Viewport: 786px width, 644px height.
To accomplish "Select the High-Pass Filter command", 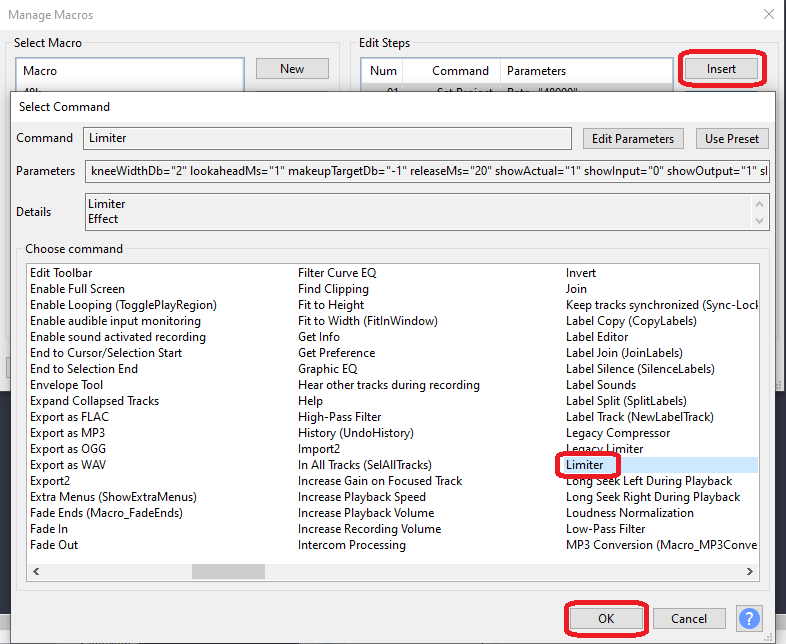I will click(339, 417).
